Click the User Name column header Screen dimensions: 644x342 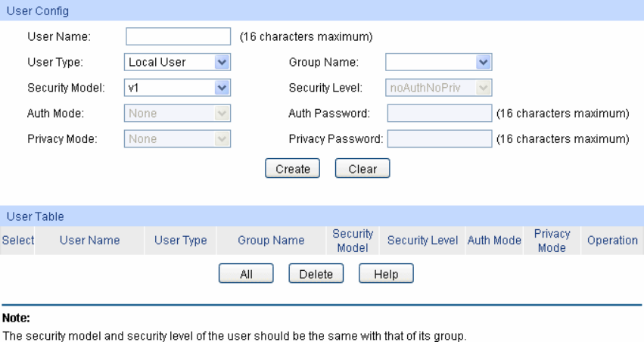(x=89, y=241)
